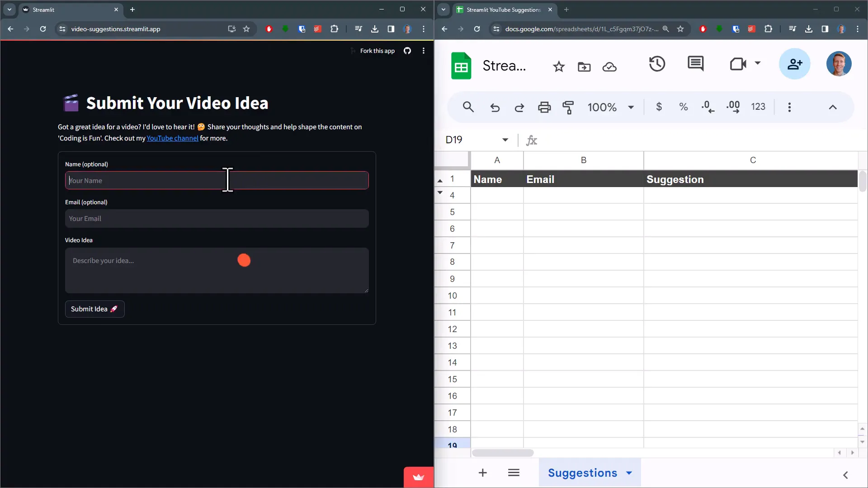Open the name box dropdown
868x488 pixels.
tap(505, 140)
